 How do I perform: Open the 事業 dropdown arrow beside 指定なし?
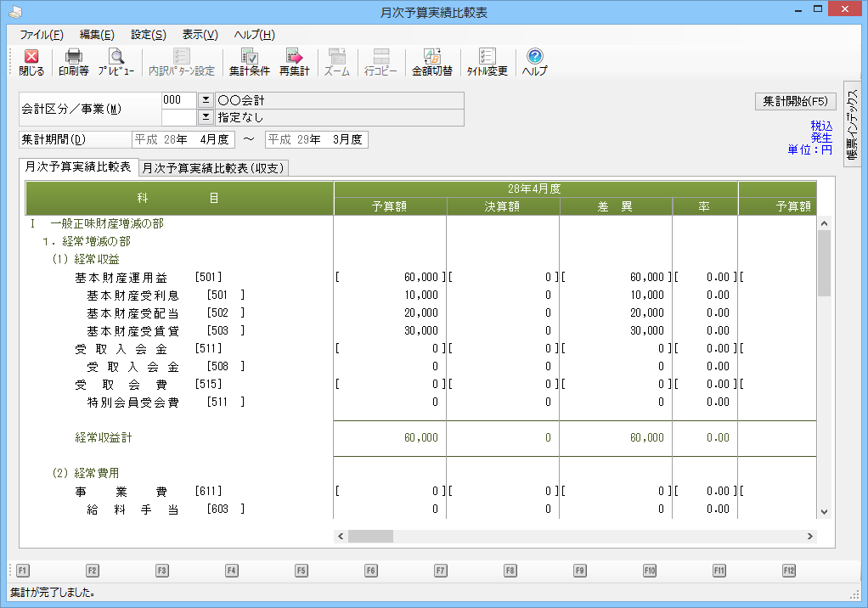click(205, 117)
